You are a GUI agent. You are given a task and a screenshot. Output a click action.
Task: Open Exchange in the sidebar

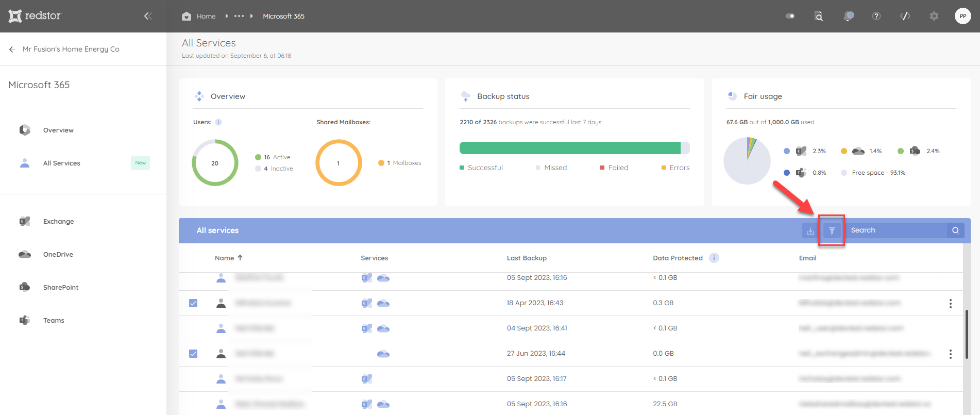coord(58,221)
